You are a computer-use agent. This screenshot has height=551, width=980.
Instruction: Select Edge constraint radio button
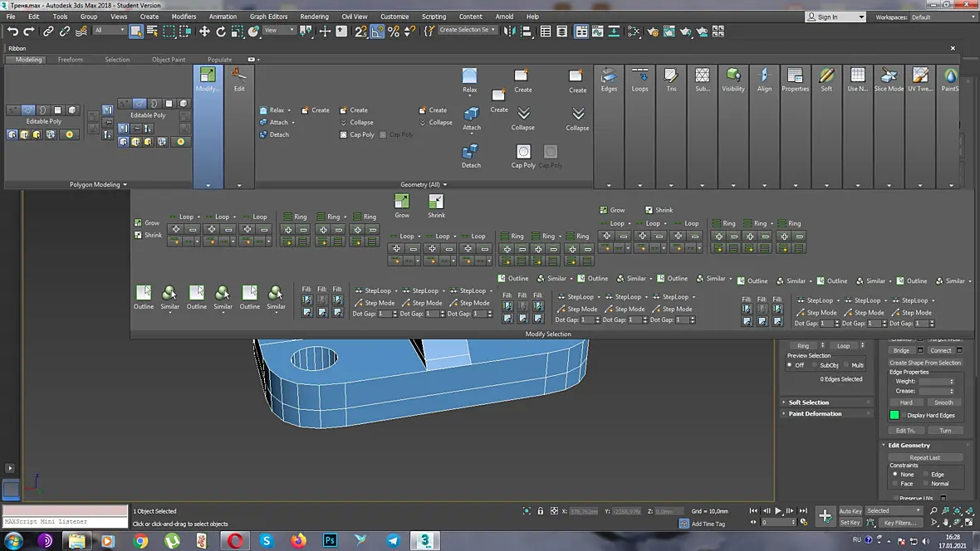point(926,474)
